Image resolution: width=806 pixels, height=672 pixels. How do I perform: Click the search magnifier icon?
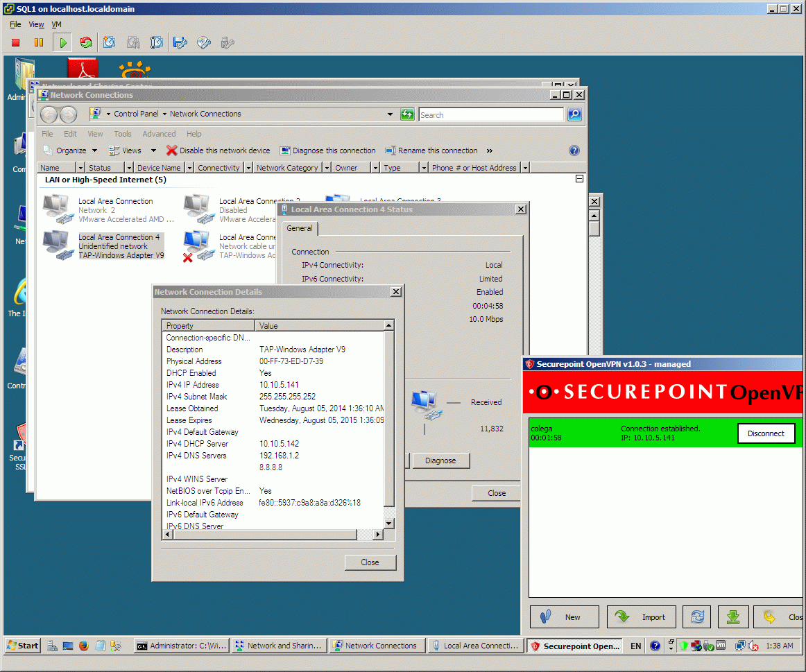click(x=574, y=114)
